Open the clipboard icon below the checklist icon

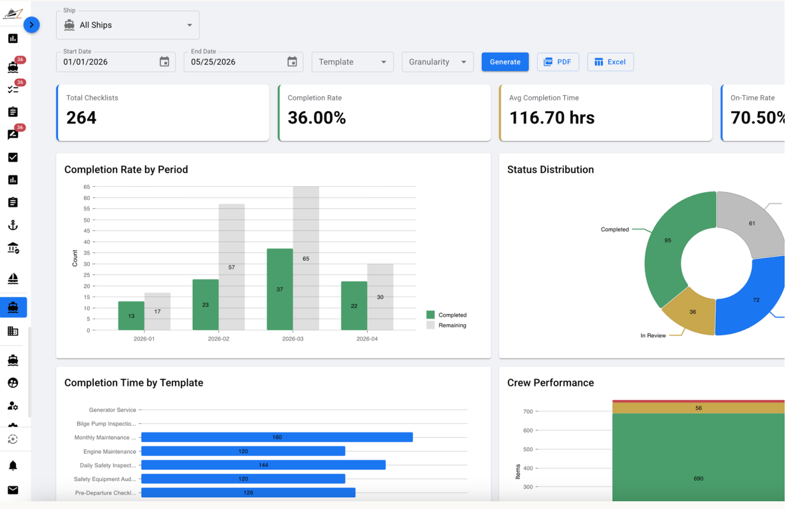tap(13, 112)
